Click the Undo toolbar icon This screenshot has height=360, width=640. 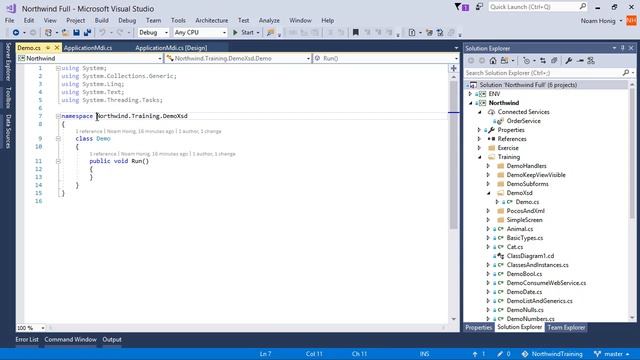[x=102, y=33]
